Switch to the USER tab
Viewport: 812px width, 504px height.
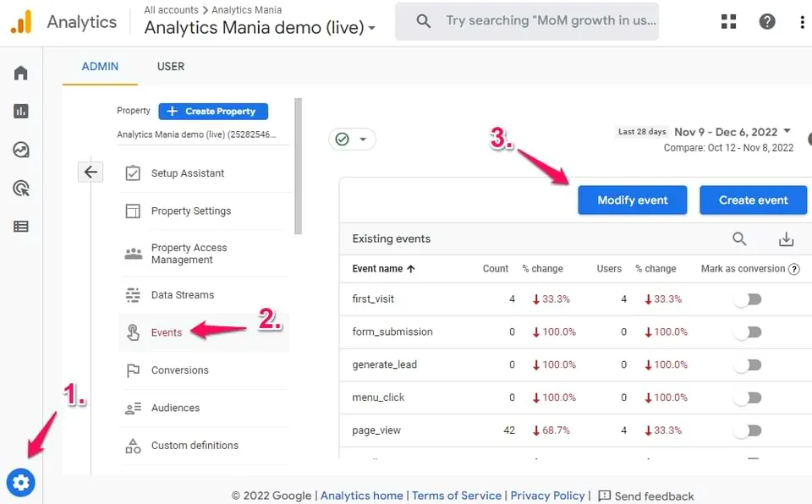171,66
